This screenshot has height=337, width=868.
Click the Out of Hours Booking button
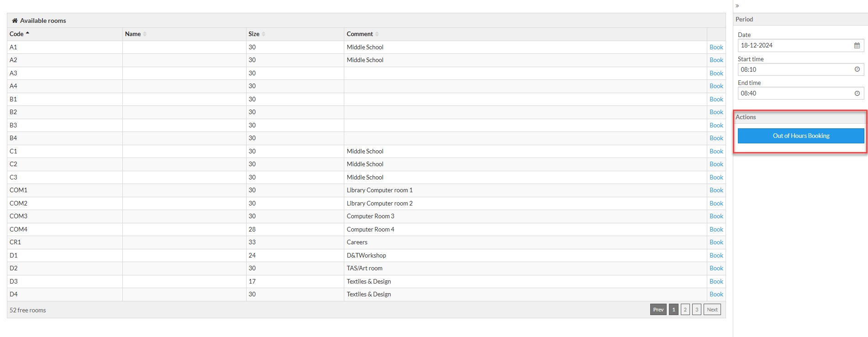pos(801,136)
